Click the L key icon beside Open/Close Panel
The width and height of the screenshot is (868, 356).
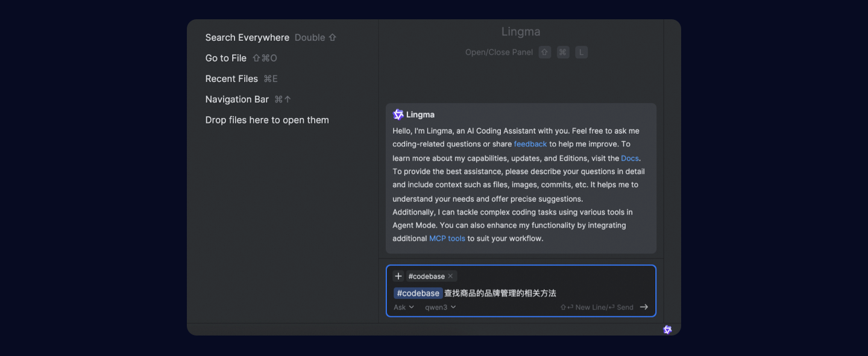point(581,52)
